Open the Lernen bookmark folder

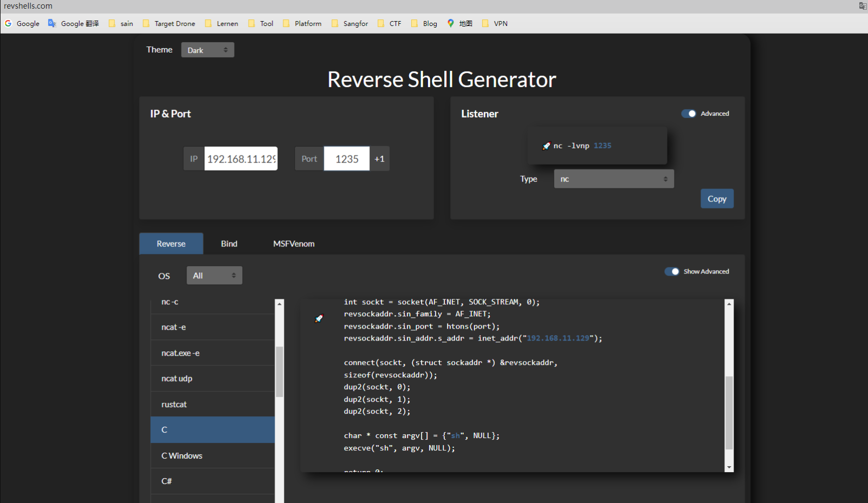click(222, 23)
